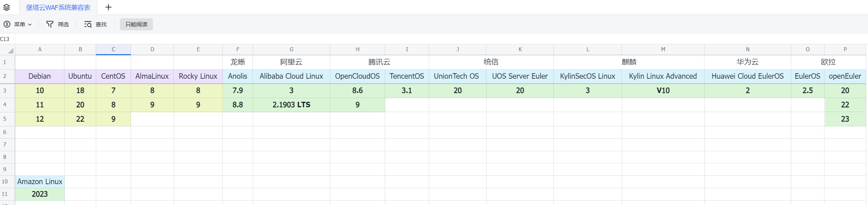Click the 2023 cell
Image resolution: width=868 pixels, height=205 pixels.
[x=40, y=194]
